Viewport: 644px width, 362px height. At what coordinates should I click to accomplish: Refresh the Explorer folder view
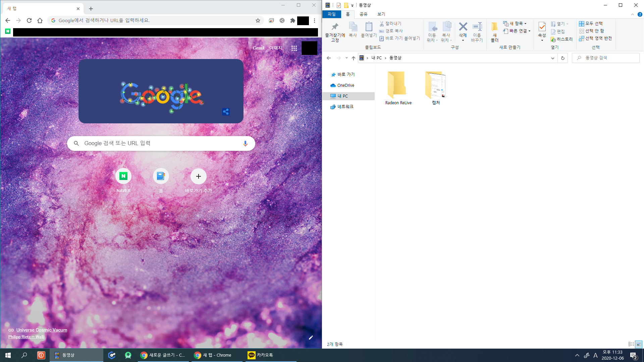click(563, 58)
